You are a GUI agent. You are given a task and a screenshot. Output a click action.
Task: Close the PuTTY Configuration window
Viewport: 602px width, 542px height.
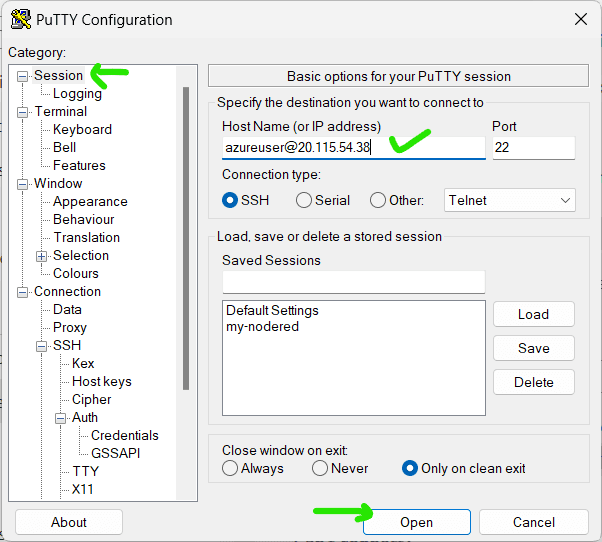click(580, 19)
